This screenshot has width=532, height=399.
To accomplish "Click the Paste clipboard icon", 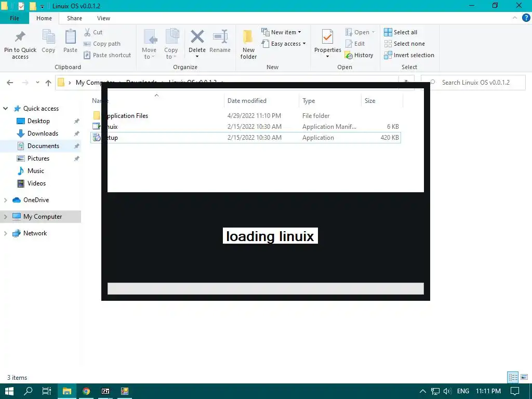I will pyautogui.click(x=70, y=37).
